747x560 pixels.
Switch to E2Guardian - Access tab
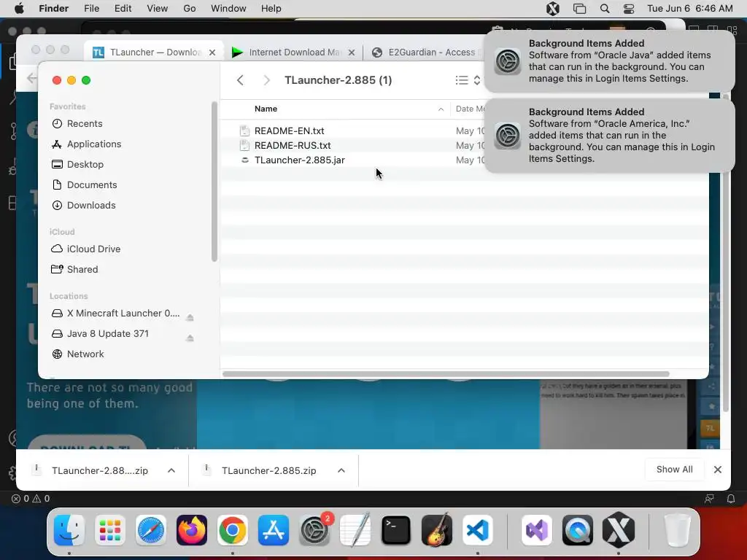tap(425, 52)
